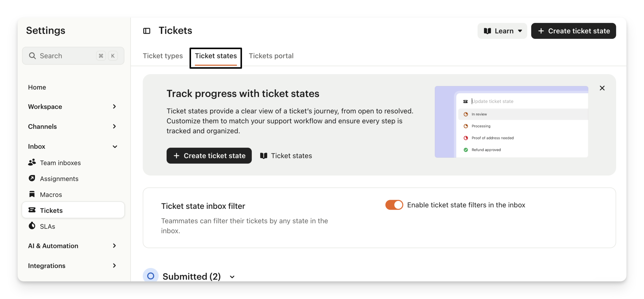Expand the AI & Automation section
Viewport: 644px width, 299px height.
[x=114, y=246]
